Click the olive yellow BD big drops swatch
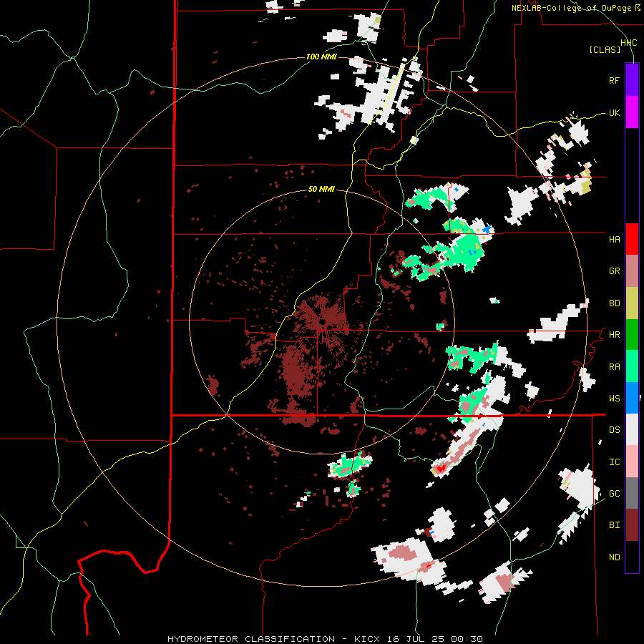The width and height of the screenshot is (644, 644). pyautogui.click(x=632, y=303)
